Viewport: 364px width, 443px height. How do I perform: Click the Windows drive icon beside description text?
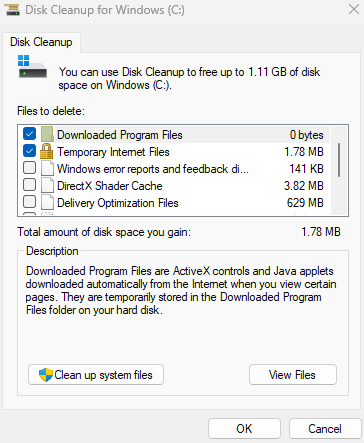tap(32, 67)
